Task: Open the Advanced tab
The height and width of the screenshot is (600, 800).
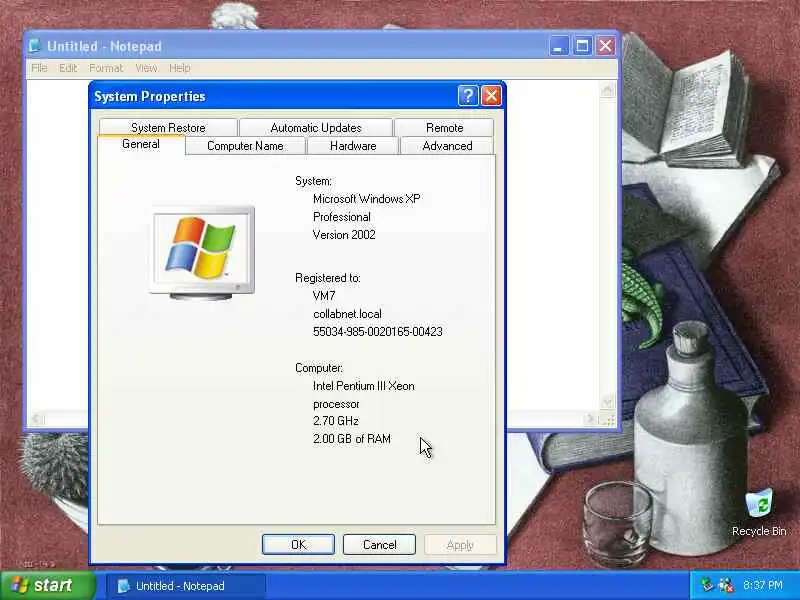Action: pos(447,146)
